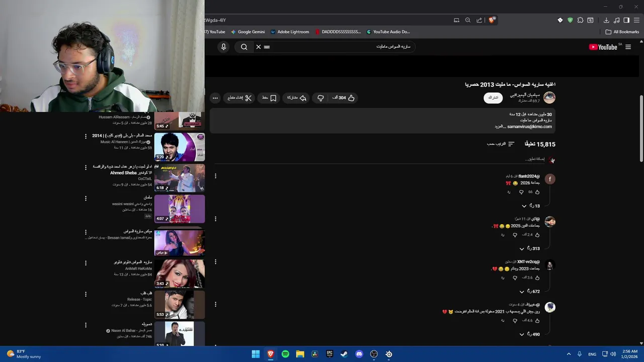The width and height of the screenshot is (644, 362).
Task: Open the Epic Games taskbar icon
Action: [x=330, y=354]
